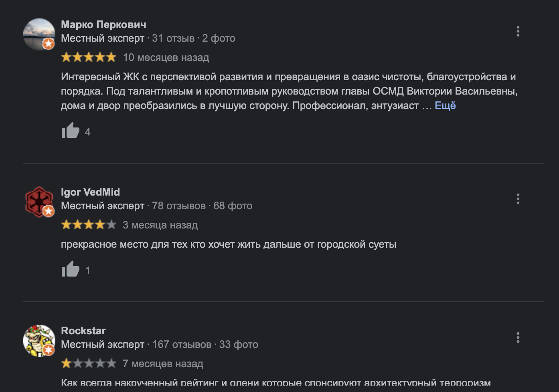The height and width of the screenshot is (392, 559).
Task: Open more options for Igor VedMid's review
Action: (518, 199)
